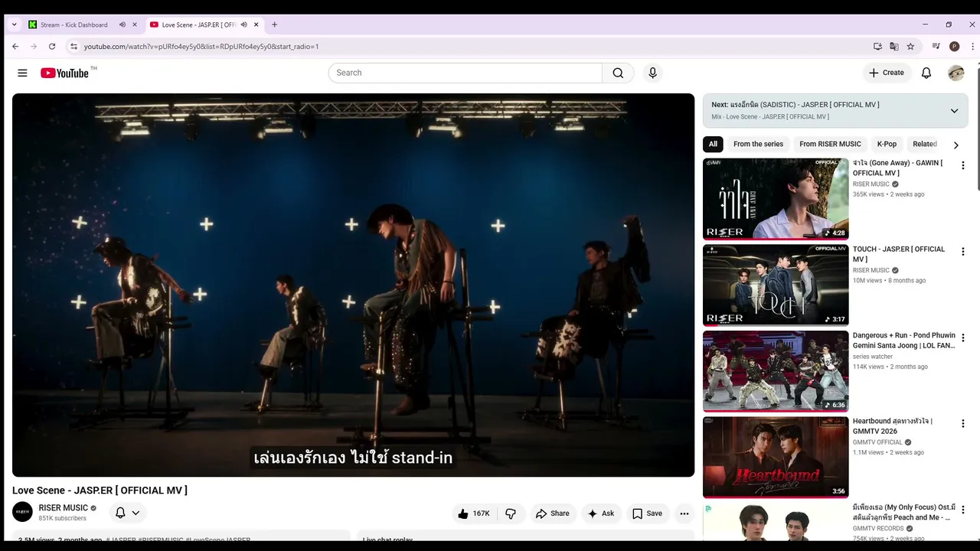Reload the page

point(52,47)
